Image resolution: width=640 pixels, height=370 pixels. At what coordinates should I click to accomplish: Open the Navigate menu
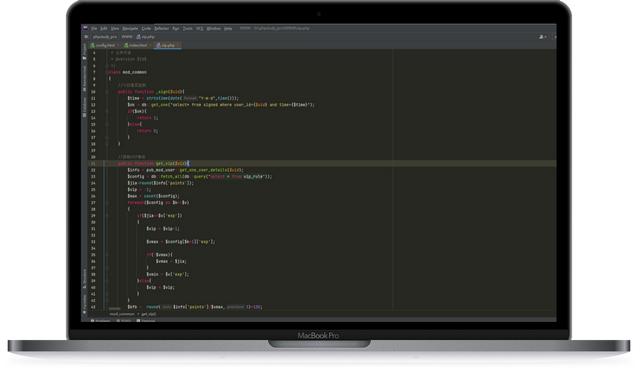(x=130, y=29)
